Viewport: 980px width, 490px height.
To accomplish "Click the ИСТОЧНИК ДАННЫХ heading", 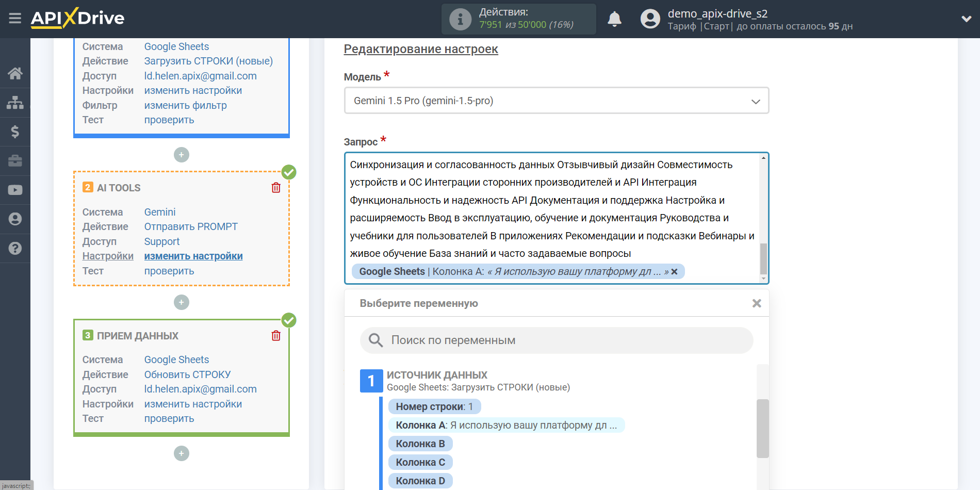I will (x=437, y=375).
